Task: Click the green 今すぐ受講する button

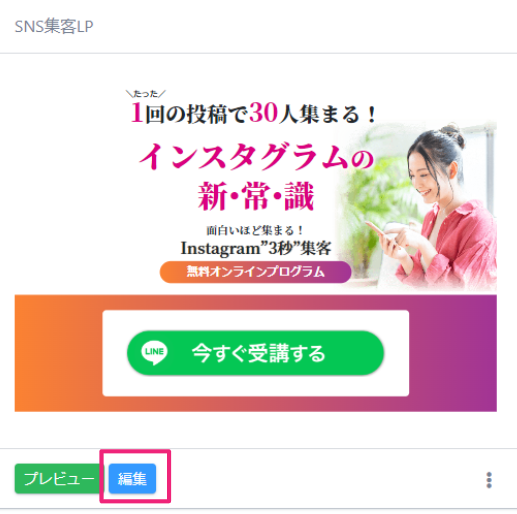Action: pyautogui.click(x=255, y=353)
